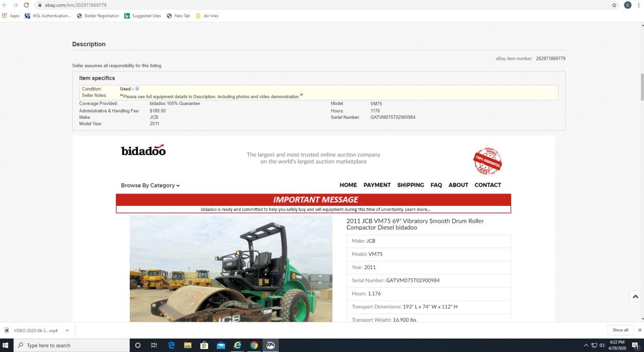Viewport: 644px width, 352px height.
Task: Click the 100% Guarantee trust badge
Action: click(x=487, y=161)
